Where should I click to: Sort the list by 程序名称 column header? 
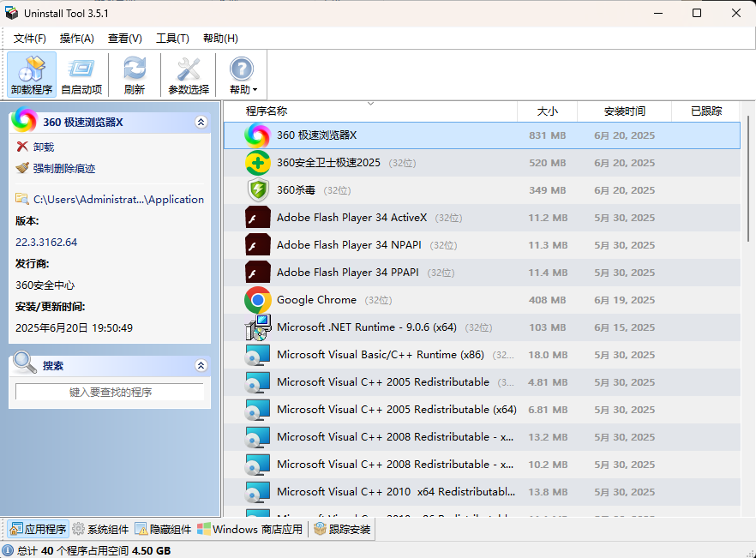click(370, 111)
